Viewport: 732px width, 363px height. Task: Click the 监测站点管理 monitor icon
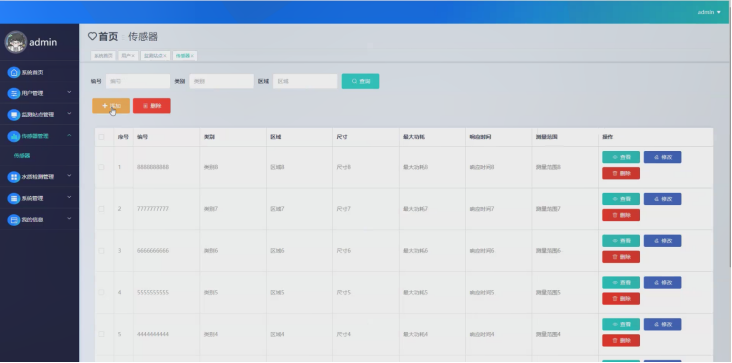[x=14, y=114]
